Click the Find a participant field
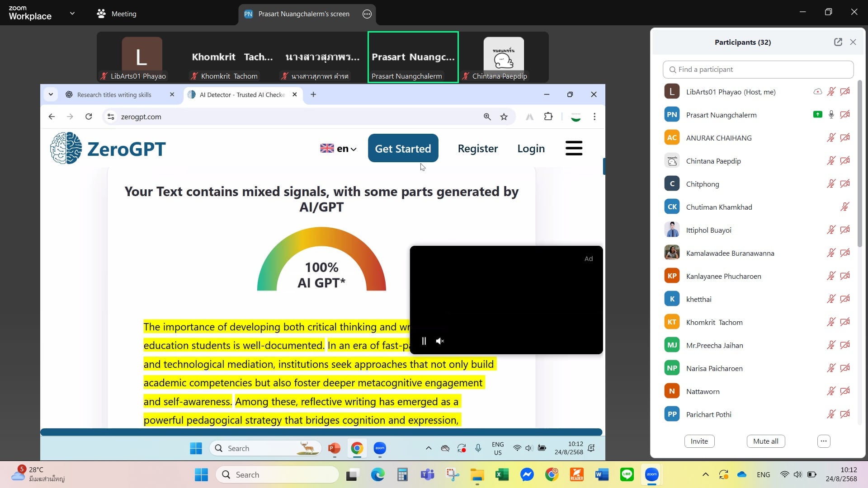 [758, 70]
